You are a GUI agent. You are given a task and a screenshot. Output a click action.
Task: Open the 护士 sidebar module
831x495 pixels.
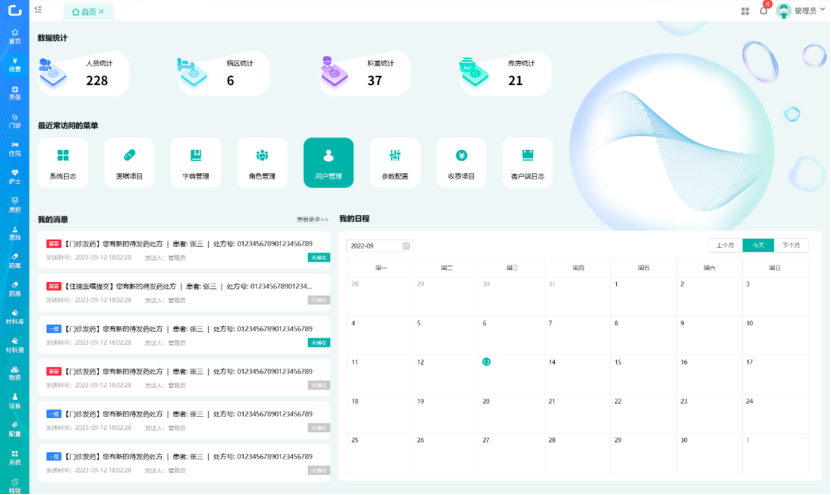tap(14, 176)
